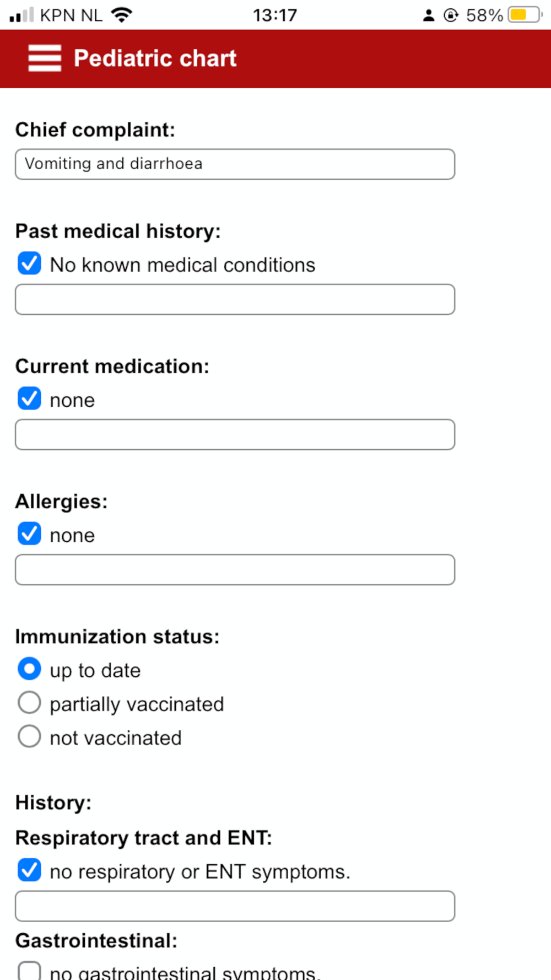
Task: Tap the Wi-Fi status icon
Action: (122, 15)
